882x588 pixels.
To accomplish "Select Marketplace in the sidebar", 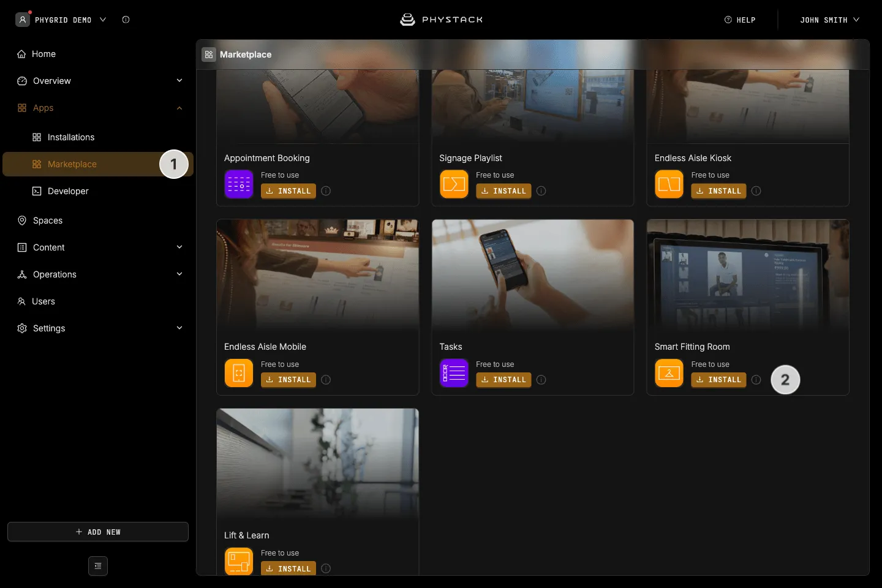I will [x=98, y=164].
